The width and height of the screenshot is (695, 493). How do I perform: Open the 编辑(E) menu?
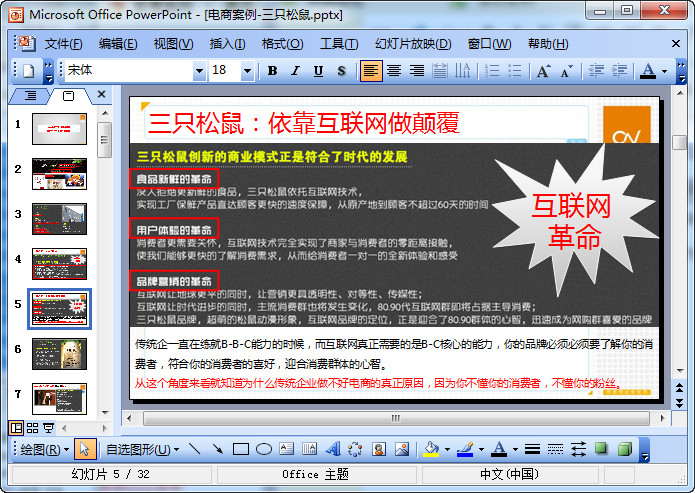click(x=118, y=44)
